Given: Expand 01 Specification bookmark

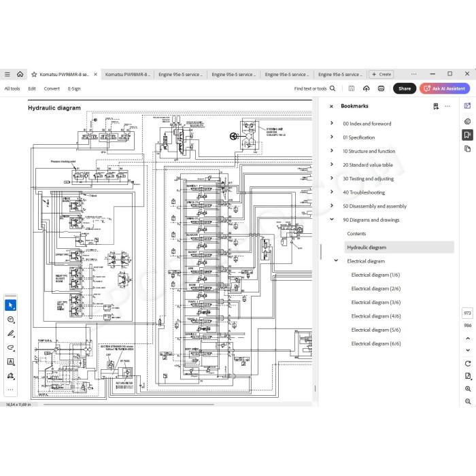Looking at the screenshot, I should coord(332,137).
